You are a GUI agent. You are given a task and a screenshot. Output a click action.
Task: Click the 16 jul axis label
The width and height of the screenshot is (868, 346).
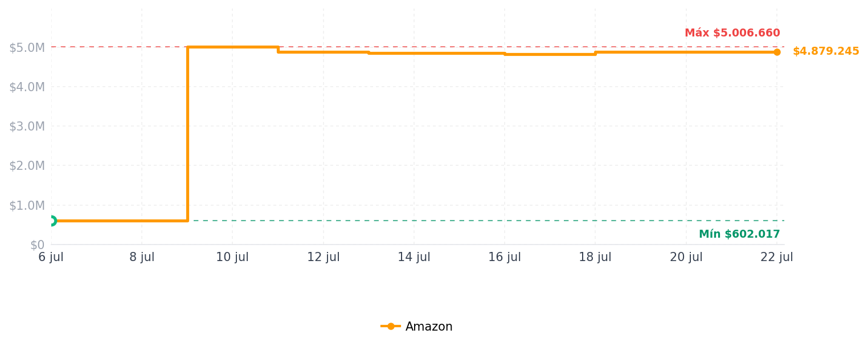[x=505, y=258]
